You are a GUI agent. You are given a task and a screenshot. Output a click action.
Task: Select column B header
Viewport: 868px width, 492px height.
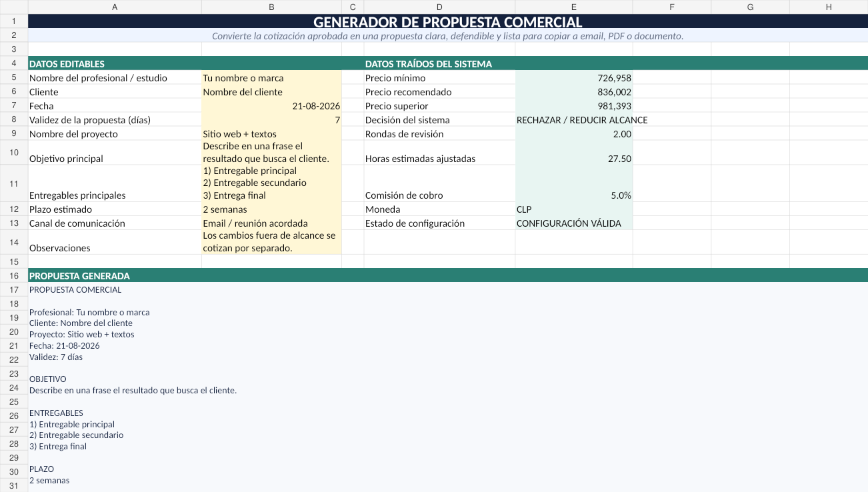coord(271,7)
